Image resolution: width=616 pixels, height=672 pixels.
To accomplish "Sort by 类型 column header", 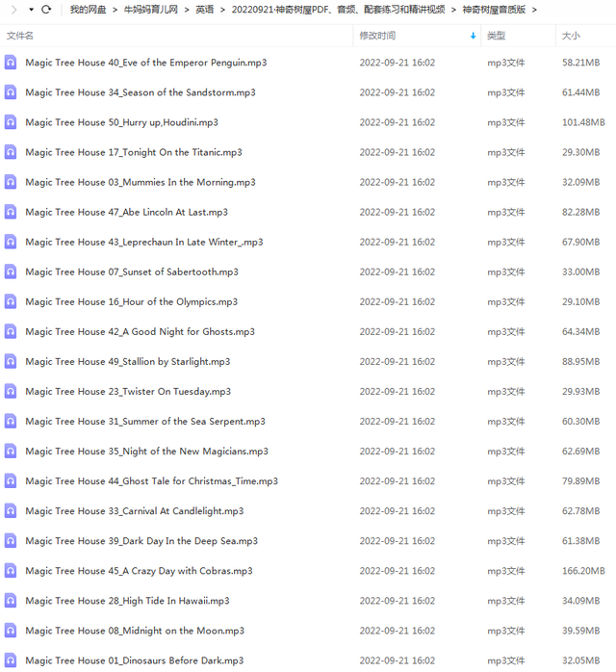I will pyautogui.click(x=496, y=36).
